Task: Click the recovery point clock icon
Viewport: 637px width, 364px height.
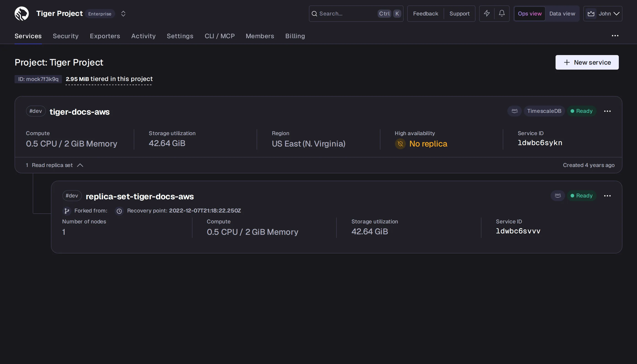Action: 119,211
